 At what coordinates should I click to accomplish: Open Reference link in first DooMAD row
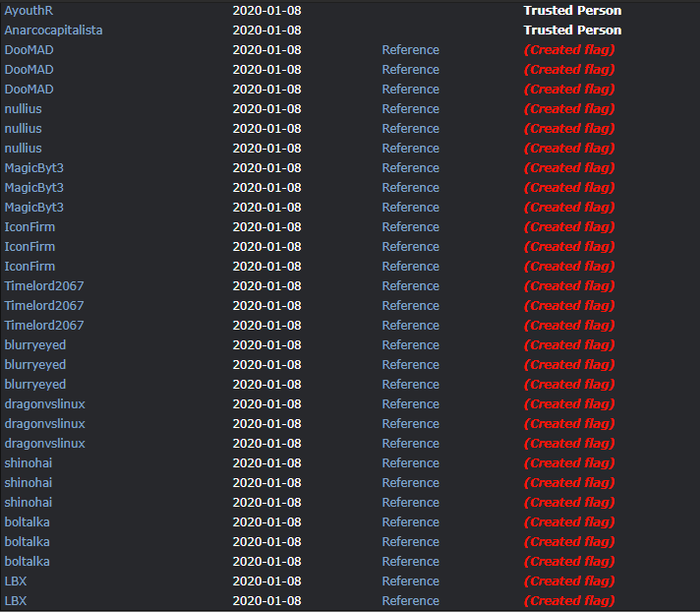(x=411, y=50)
